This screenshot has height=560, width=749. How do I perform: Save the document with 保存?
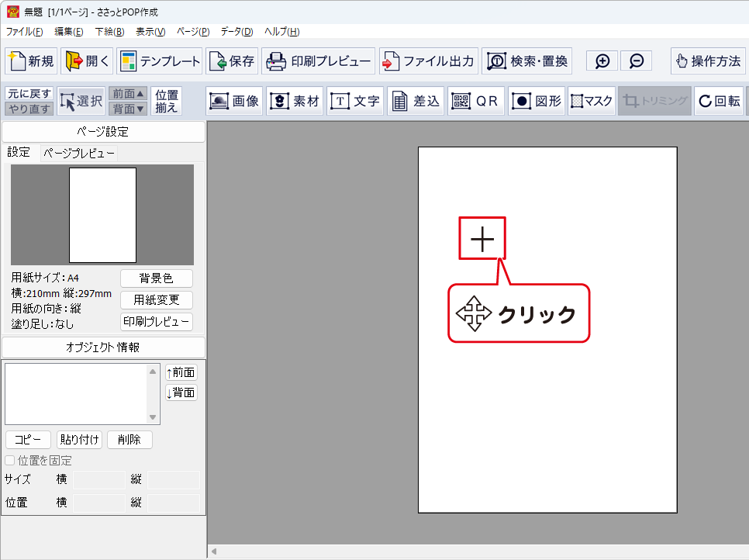click(232, 61)
